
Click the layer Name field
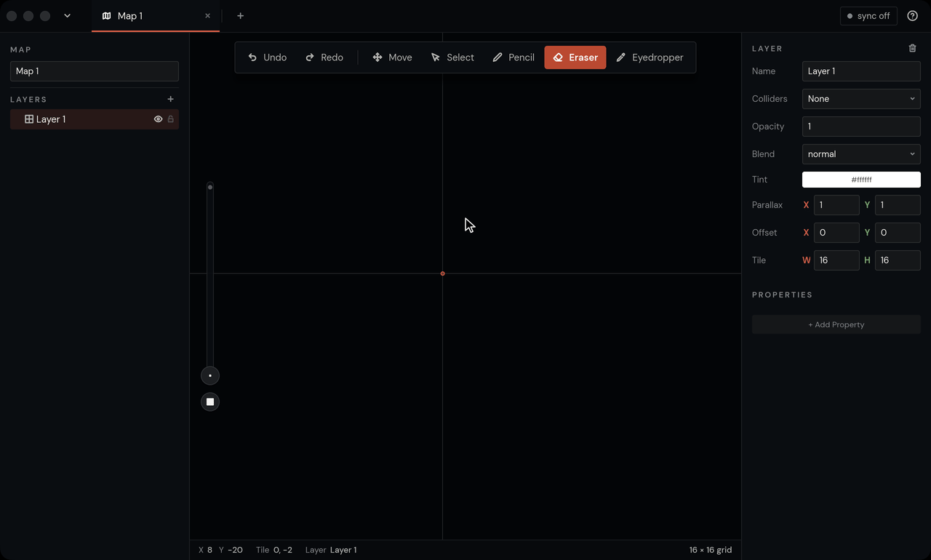pos(861,71)
